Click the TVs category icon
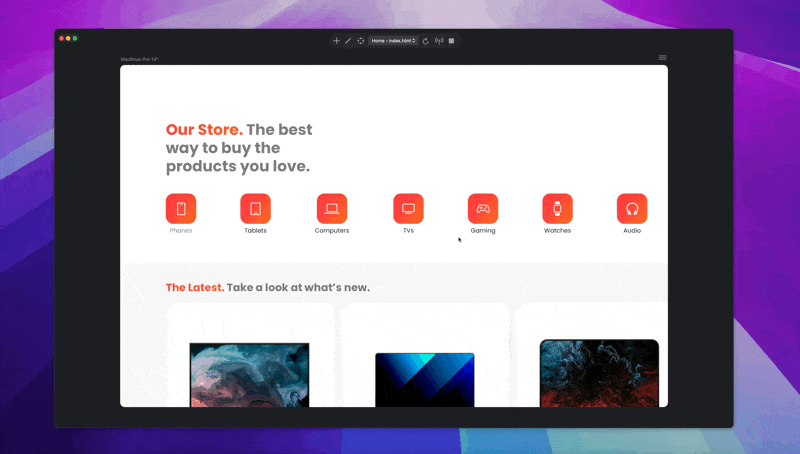This screenshot has height=454, width=800. click(x=409, y=209)
